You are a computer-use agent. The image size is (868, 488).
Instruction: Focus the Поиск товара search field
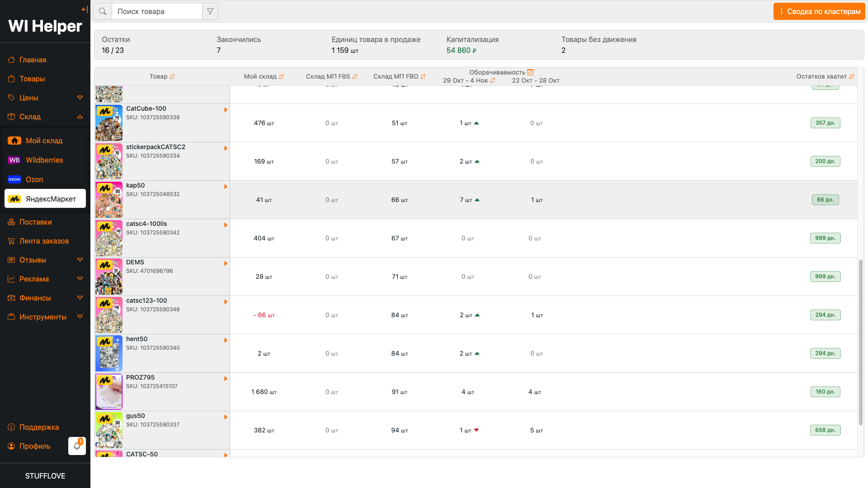click(156, 11)
